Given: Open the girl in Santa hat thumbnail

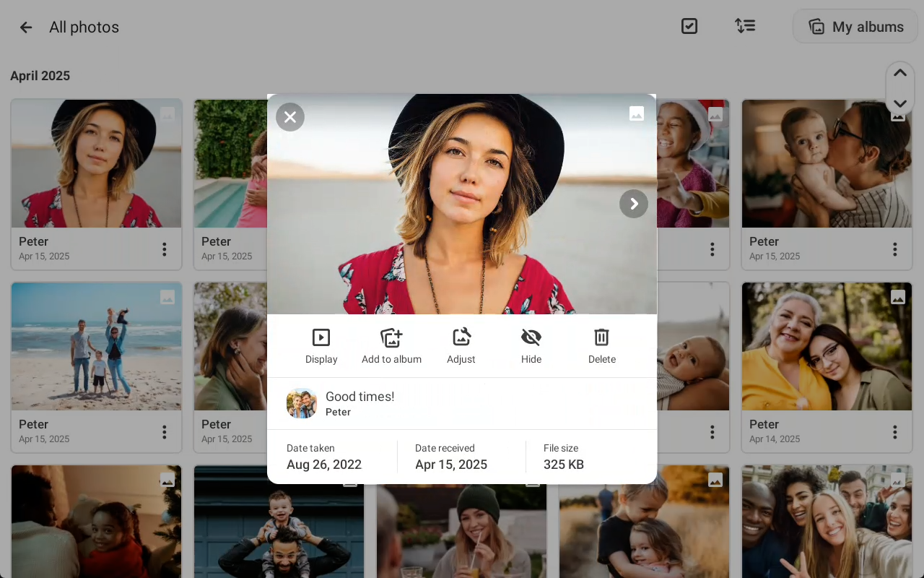Looking at the screenshot, I should (x=693, y=163).
